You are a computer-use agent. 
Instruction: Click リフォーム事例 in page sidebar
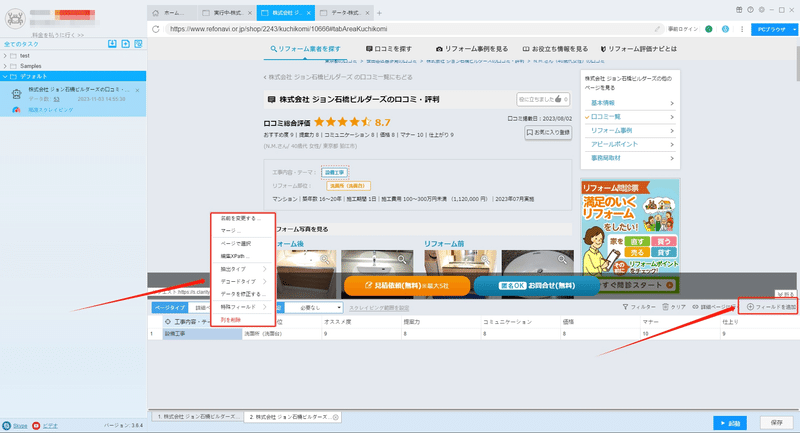630,131
